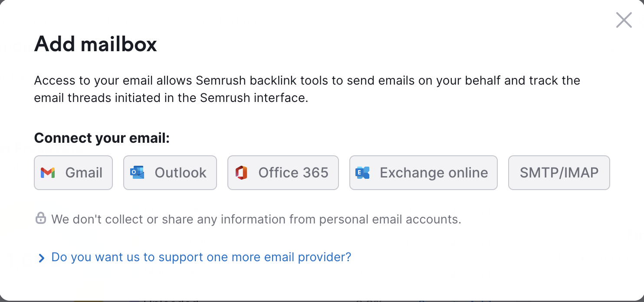
Task: Choose Outlook as the email provider
Action: [x=170, y=173]
